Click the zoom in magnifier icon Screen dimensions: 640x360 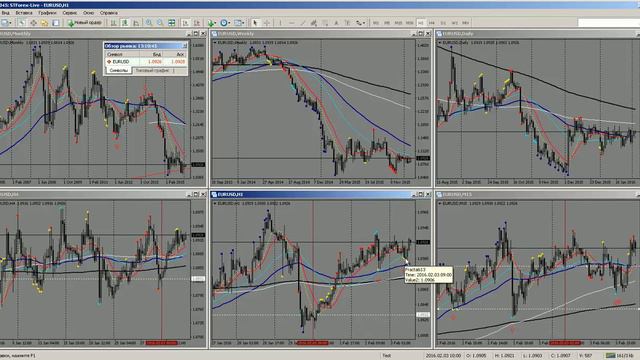click(149, 23)
